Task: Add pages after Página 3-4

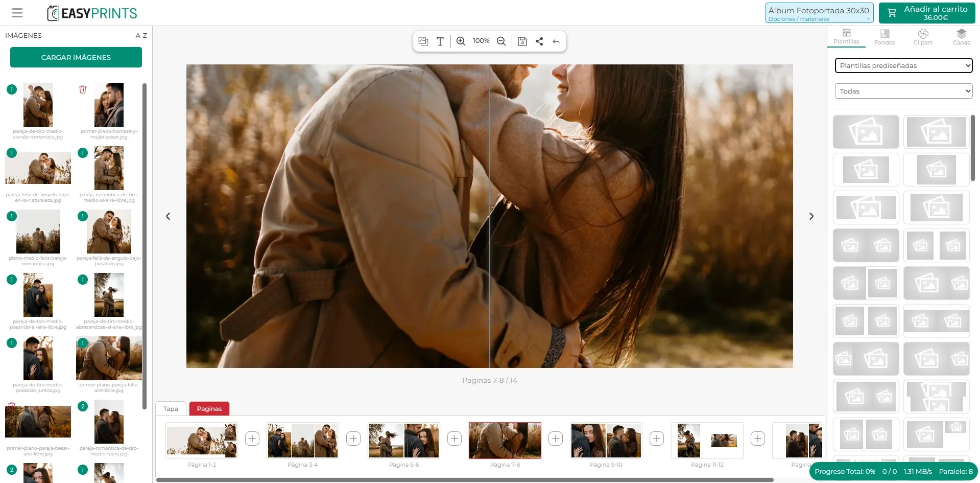Action: 353,439
